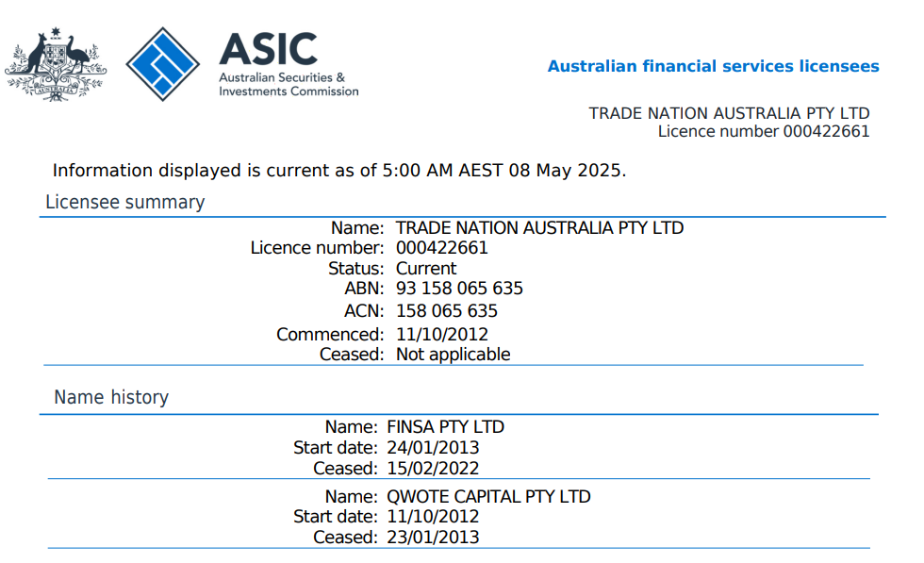
Task: Click the Status value Current
Action: (x=426, y=268)
